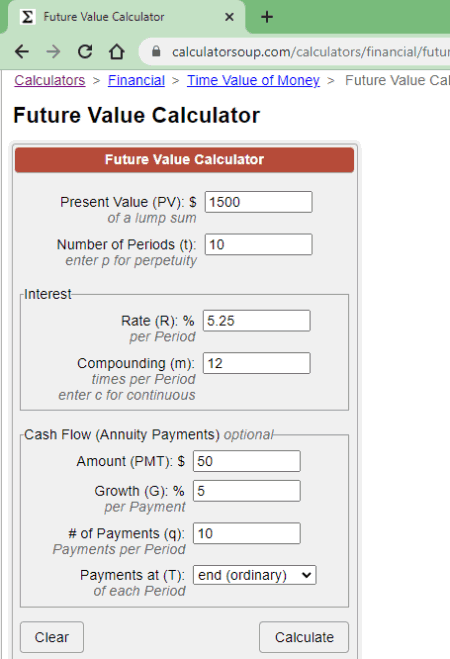450x659 pixels.
Task: Open the Time Value of Money link
Action: point(253,80)
